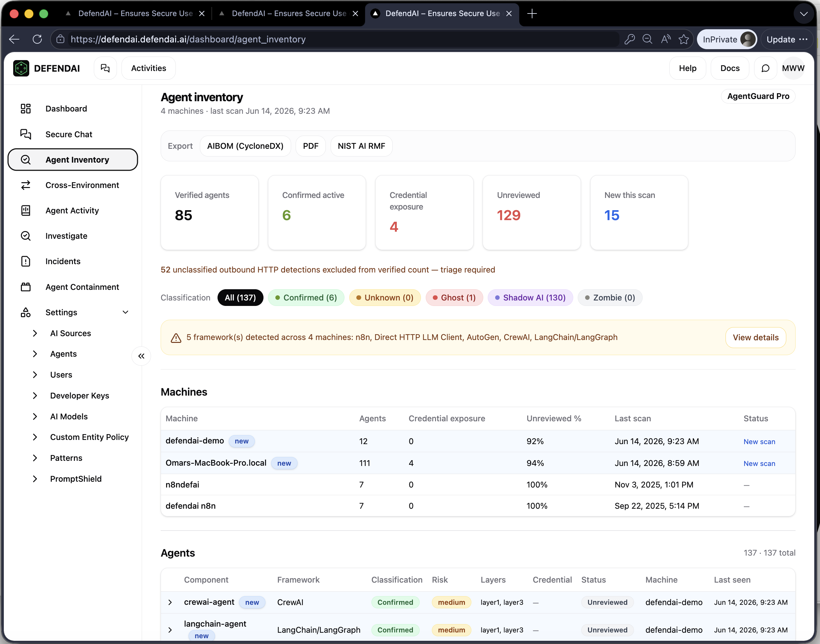Screen dimensions: 820x644
Task: Expand the PromptShield submenu
Action: (x=35, y=479)
